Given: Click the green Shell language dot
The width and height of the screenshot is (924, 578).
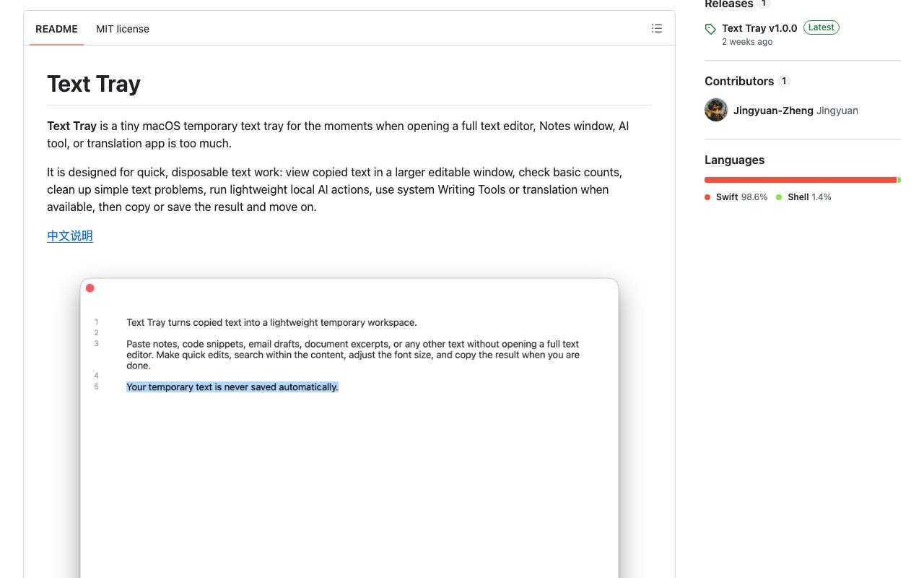Looking at the screenshot, I should pos(779,197).
